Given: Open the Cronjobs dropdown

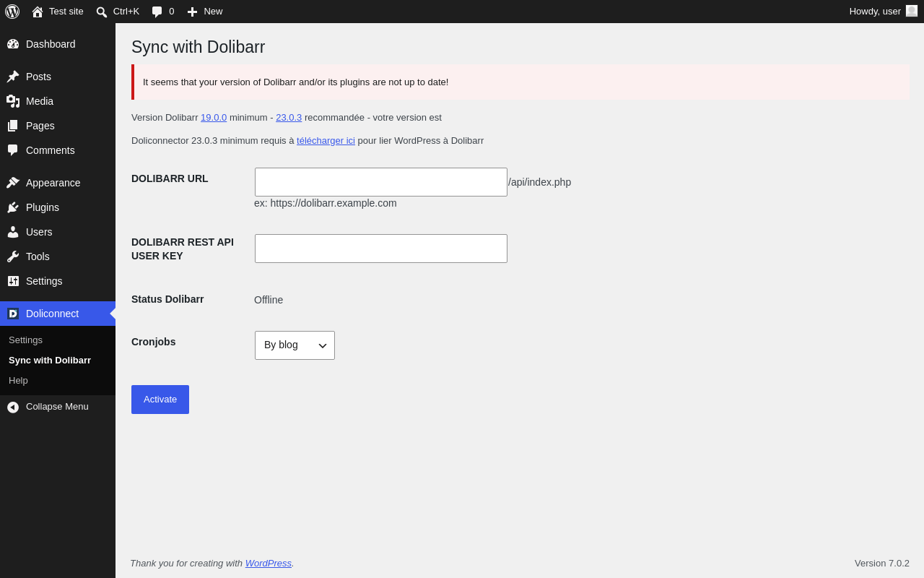Looking at the screenshot, I should click(295, 345).
